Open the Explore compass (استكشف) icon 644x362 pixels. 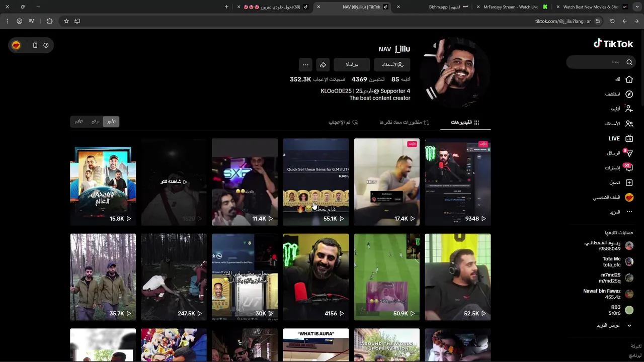pyautogui.click(x=629, y=94)
